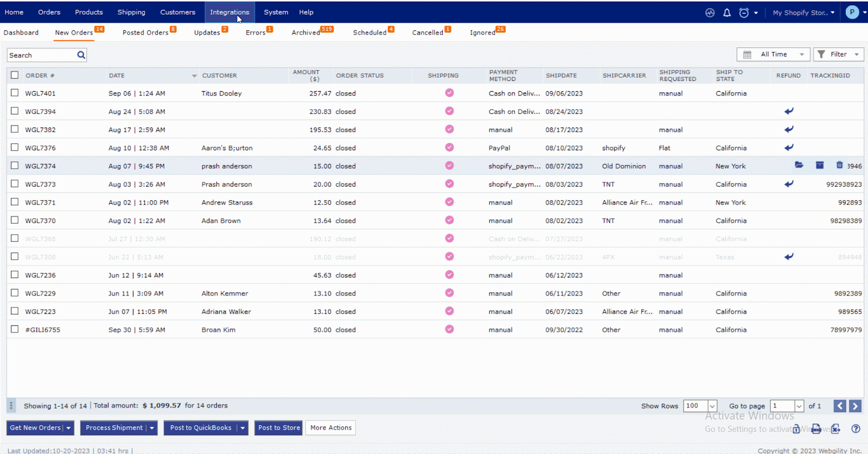
Task: Click shipping status icon for WGL7401
Action: [x=449, y=93]
